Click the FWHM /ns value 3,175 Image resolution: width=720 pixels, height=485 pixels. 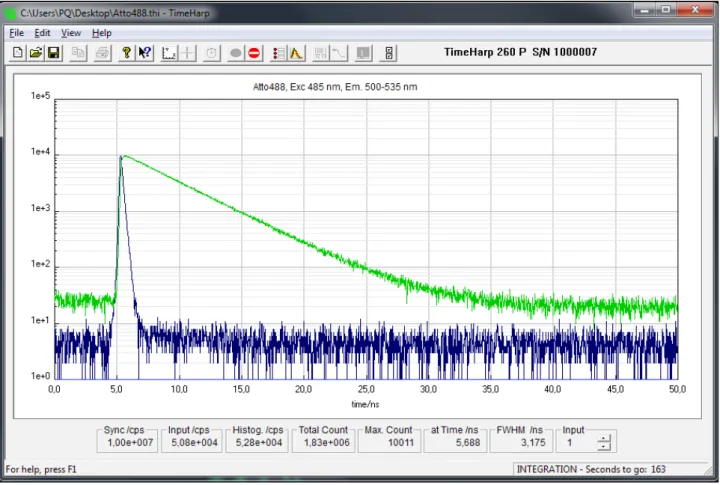533,443
